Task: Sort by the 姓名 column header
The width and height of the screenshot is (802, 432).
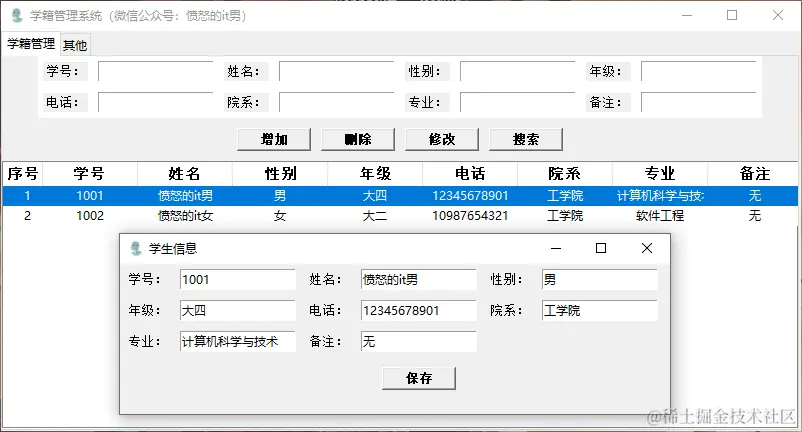Action: click(x=185, y=174)
